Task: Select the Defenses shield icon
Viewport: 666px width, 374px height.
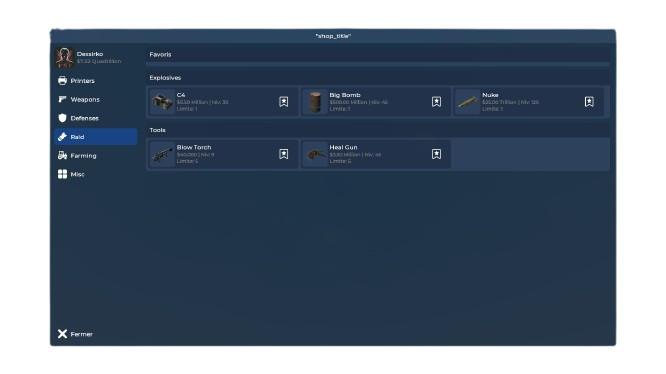Action: tap(62, 118)
